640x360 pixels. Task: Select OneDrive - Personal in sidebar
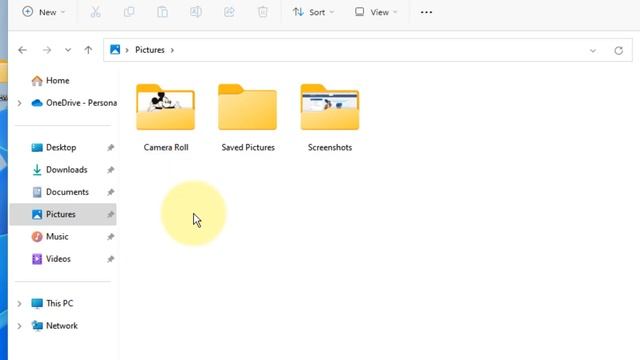(x=74, y=103)
